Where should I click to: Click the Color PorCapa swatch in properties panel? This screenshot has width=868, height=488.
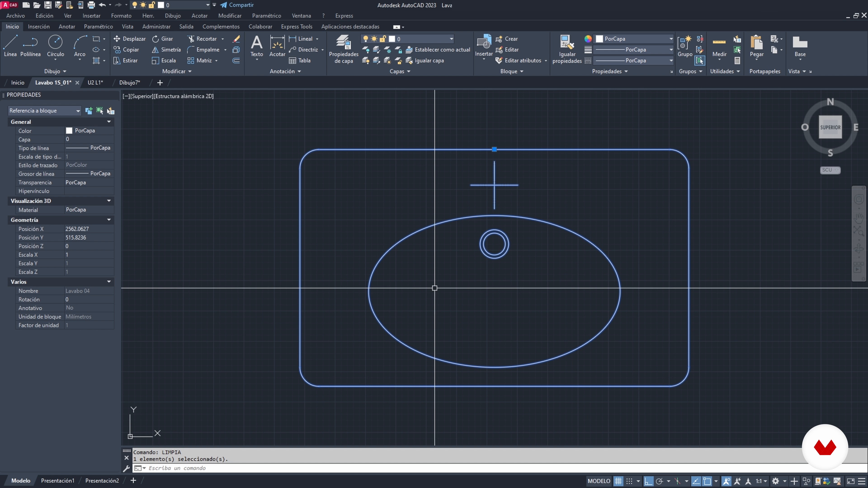pos(69,131)
